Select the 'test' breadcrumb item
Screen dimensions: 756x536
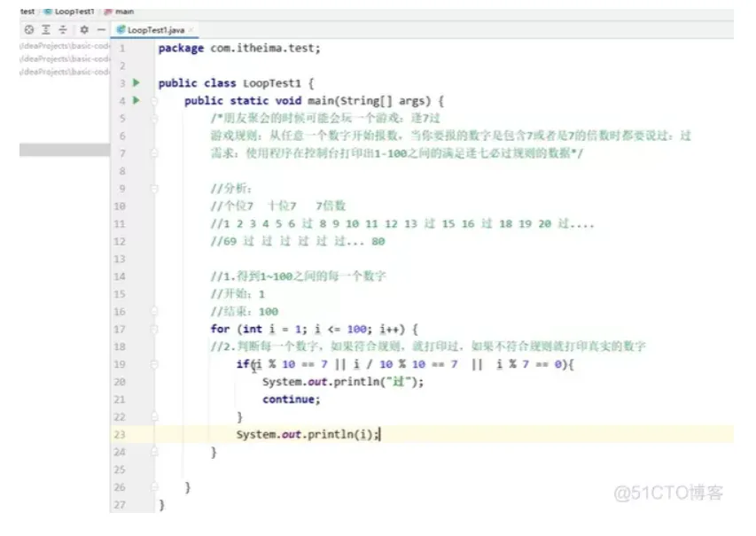click(27, 12)
